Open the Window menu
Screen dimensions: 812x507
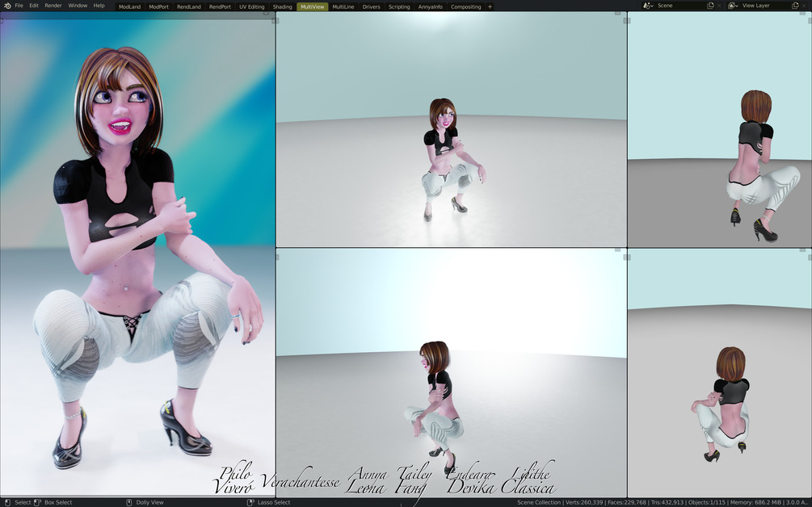78,6
